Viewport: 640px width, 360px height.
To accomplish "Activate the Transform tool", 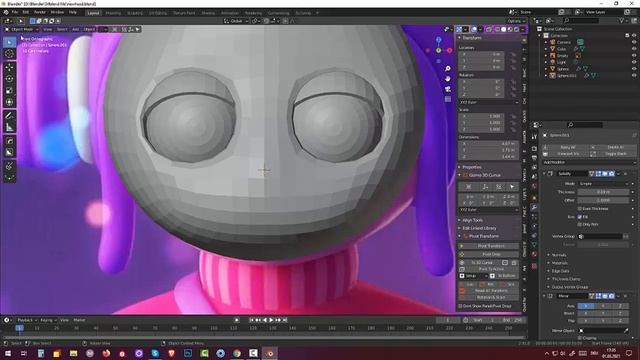I will 10,102.
